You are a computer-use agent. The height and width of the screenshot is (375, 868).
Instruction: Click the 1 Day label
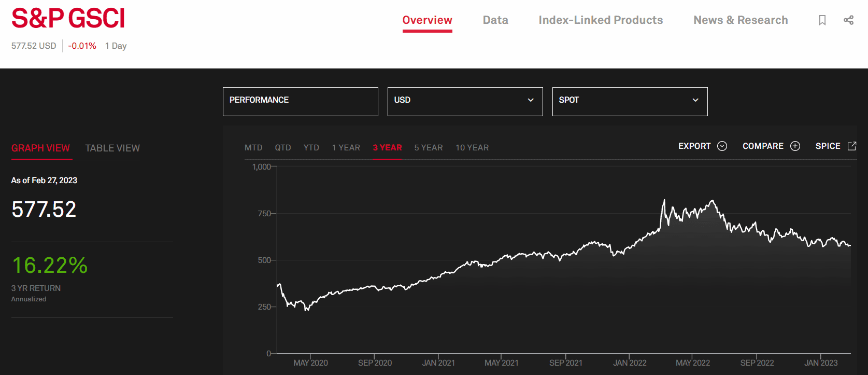116,46
